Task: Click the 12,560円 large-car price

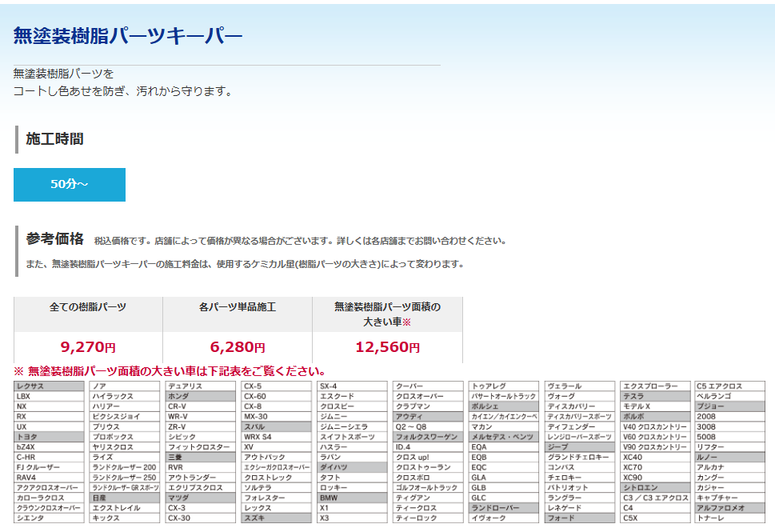Action: [x=387, y=347]
